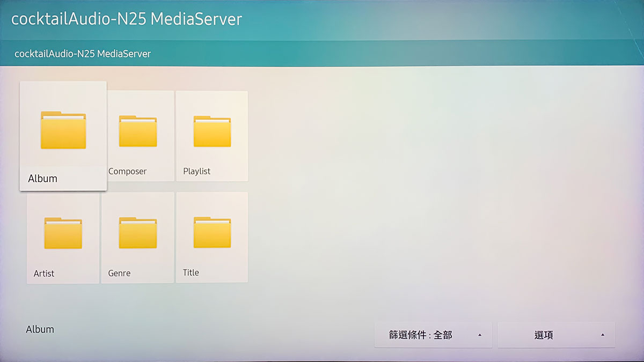Click the 'Album' label inside the highlighted tile
The image size is (644, 362).
42,179
